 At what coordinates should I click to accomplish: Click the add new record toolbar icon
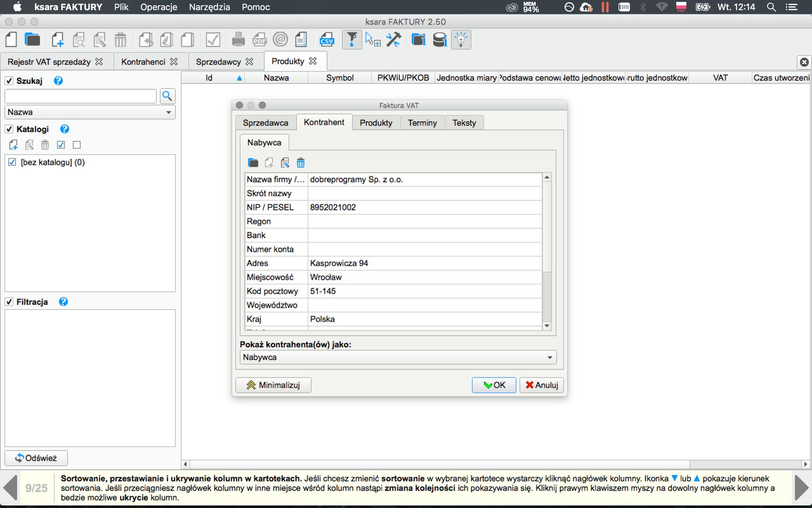58,40
